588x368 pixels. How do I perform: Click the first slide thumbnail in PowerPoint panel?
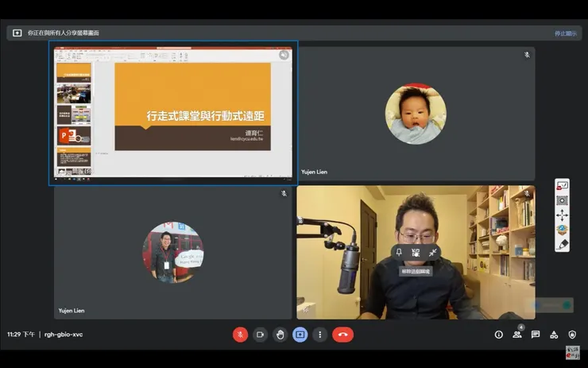pos(73,72)
